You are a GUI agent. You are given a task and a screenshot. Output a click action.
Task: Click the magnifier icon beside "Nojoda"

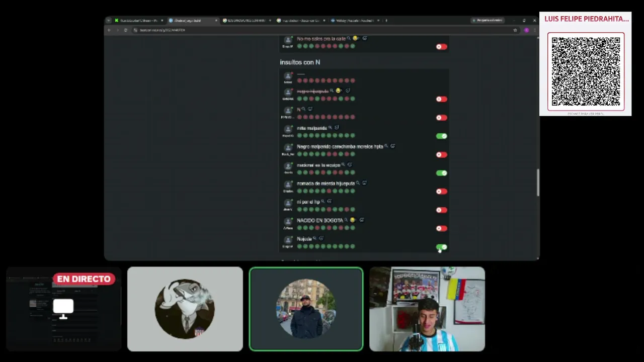(315, 238)
